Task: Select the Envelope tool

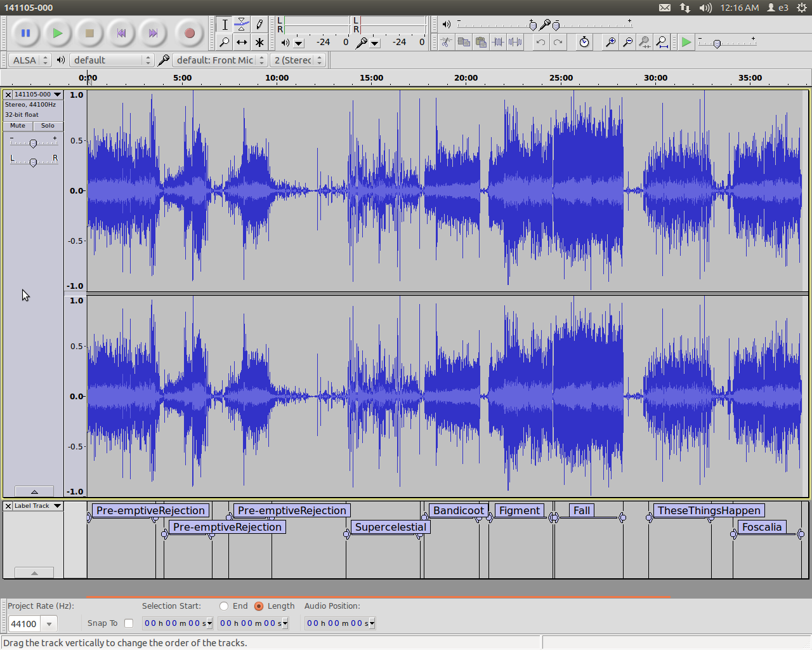Action: pyautogui.click(x=242, y=25)
